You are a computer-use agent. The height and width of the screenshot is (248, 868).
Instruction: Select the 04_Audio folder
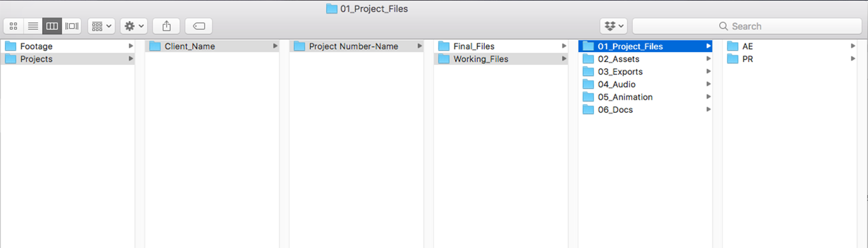(645, 84)
